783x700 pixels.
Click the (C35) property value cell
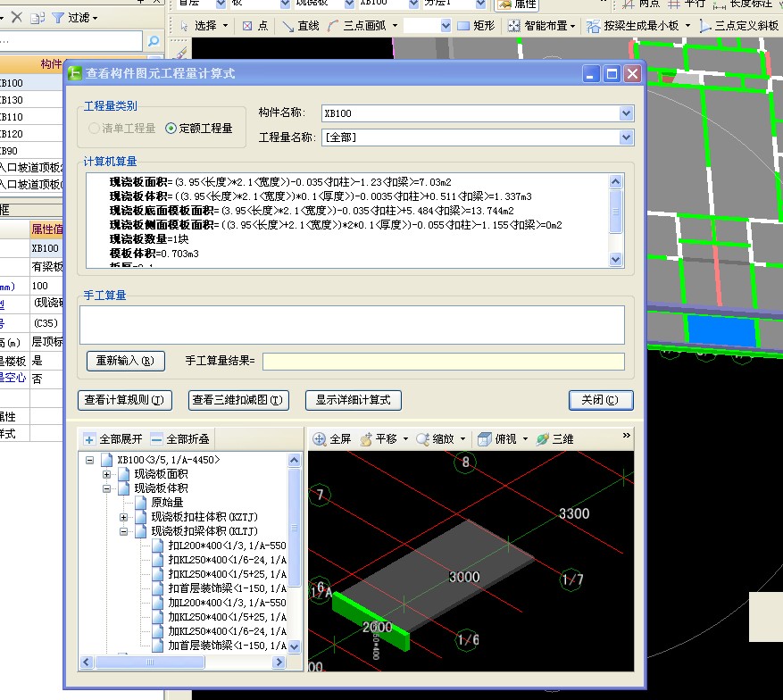click(46, 323)
